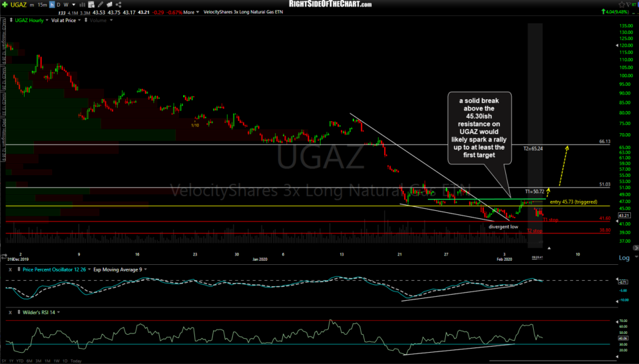Open the interval dropdown arrow beside W

tap(74, 5)
